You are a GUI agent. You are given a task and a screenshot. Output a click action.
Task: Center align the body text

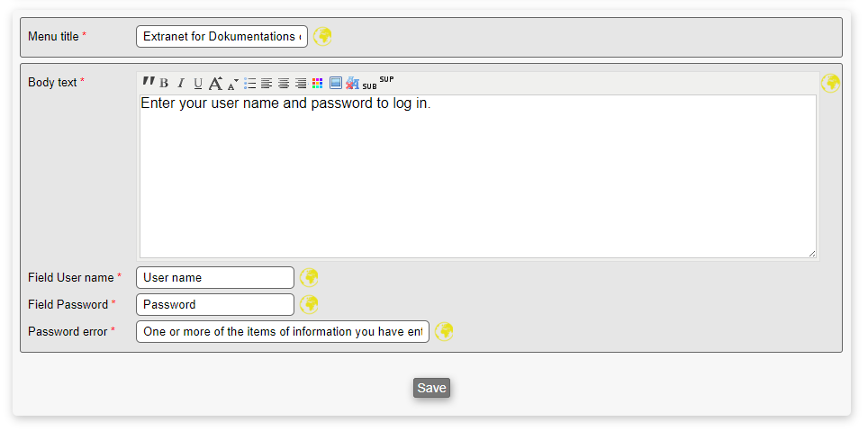[x=284, y=84]
